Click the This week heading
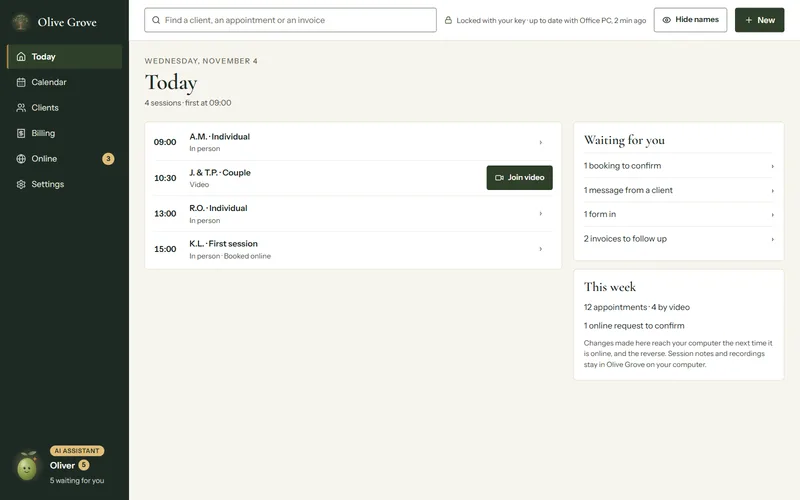This screenshot has width=800, height=500. tap(610, 287)
